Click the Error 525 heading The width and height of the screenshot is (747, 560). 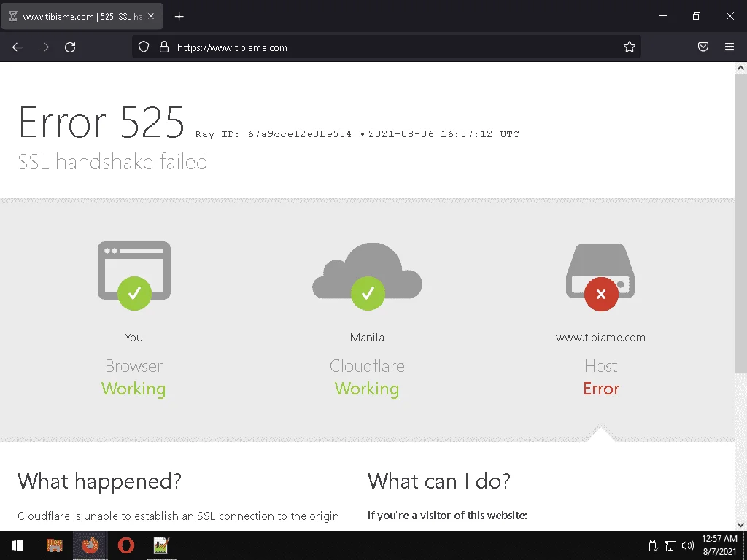[x=101, y=122]
